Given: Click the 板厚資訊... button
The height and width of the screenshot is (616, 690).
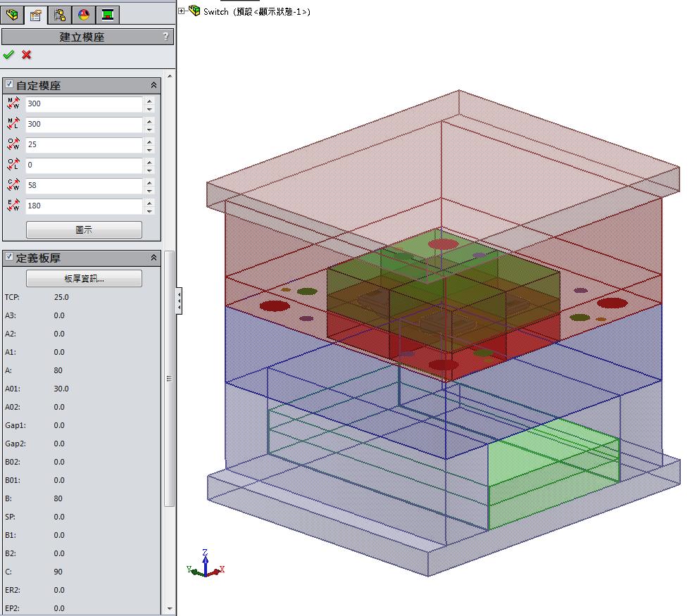Looking at the screenshot, I should (84, 278).
